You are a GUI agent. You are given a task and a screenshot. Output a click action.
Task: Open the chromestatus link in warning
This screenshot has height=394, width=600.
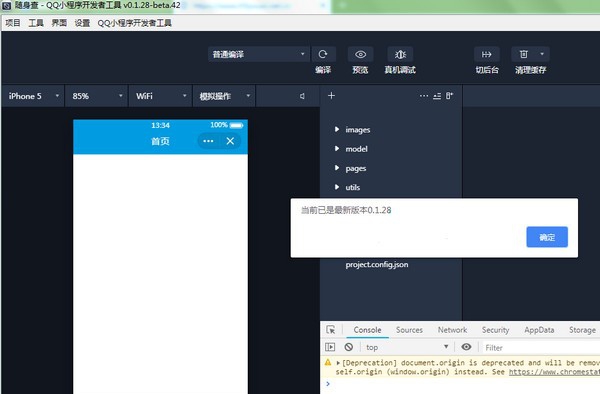pos(554,372)
